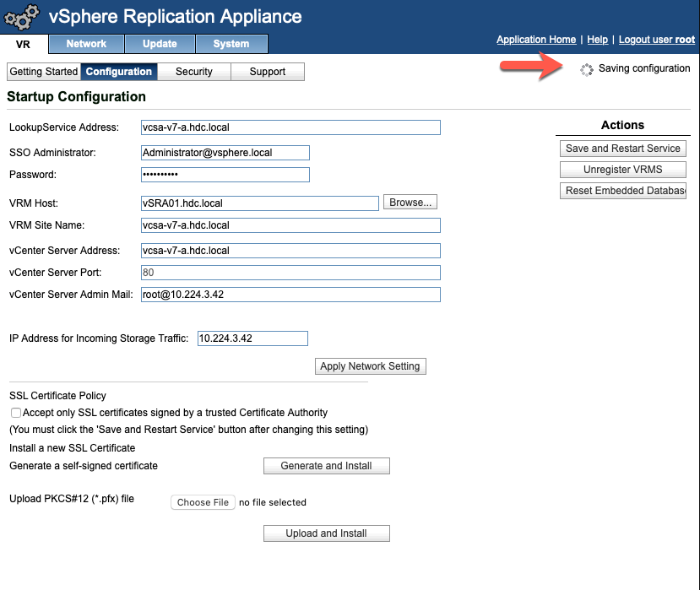Screen dimensions: 700x590
Task: Click the 'vCenter Server Port:' label
Action: (x=56, y=273)
